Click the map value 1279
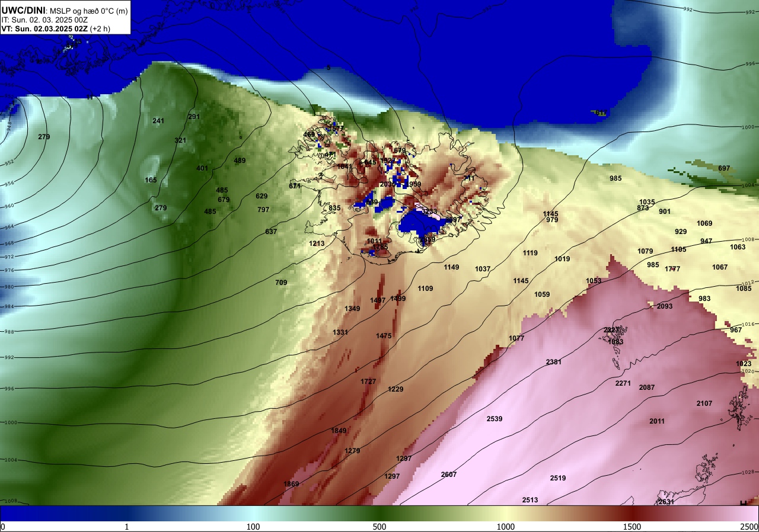This screenshot has height=532, width=759. (352, 451)
